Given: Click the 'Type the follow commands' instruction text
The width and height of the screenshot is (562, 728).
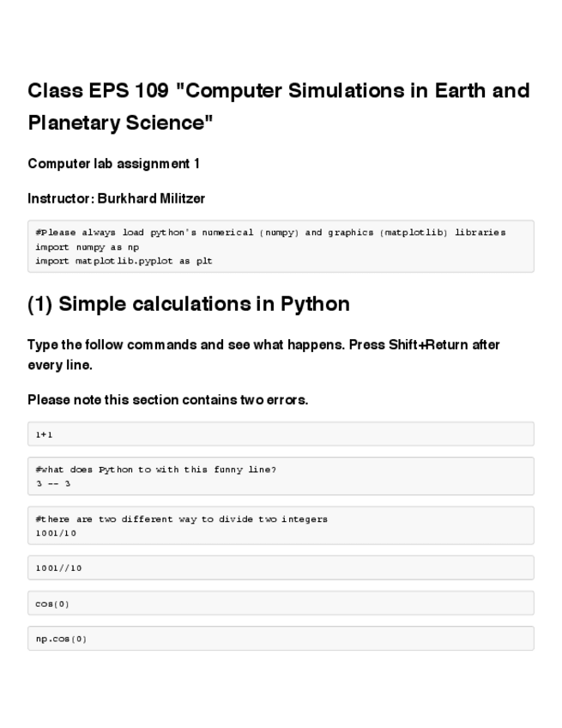Looking at the screenshot, I should pos(129,345).
